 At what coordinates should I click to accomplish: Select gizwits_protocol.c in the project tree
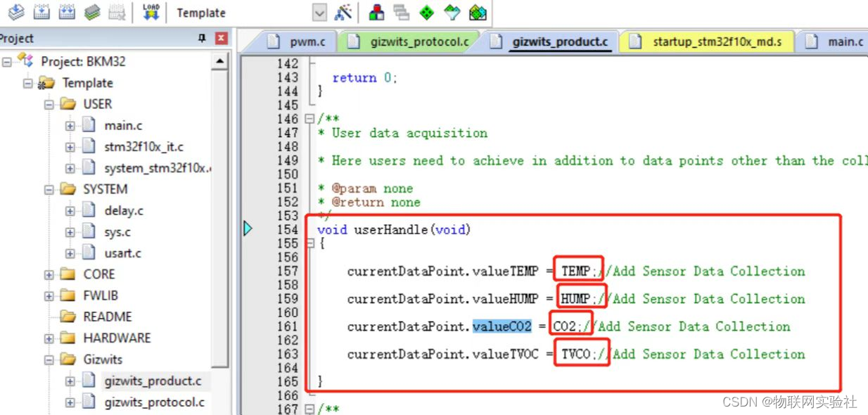(x=154, y=402)
